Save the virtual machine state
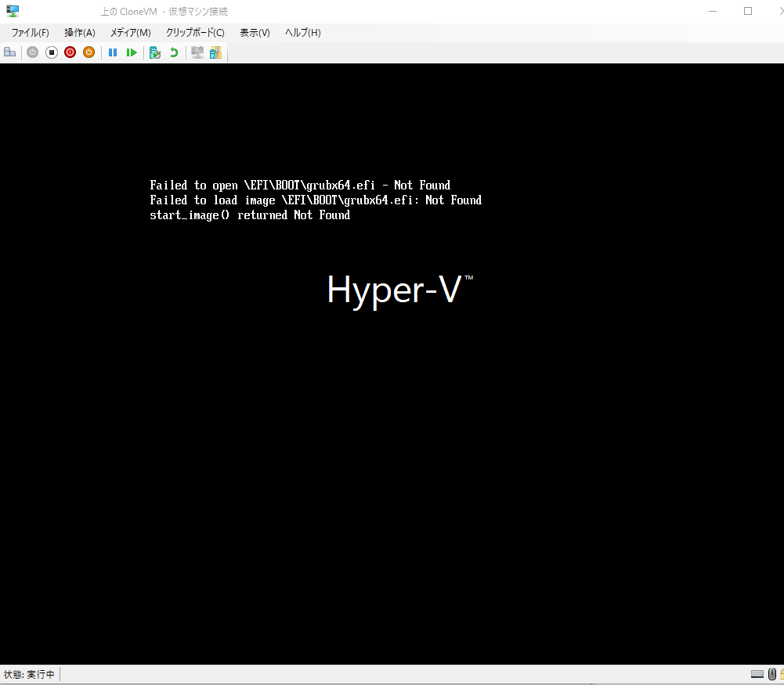The image size is (784, 685). [89, 52]
